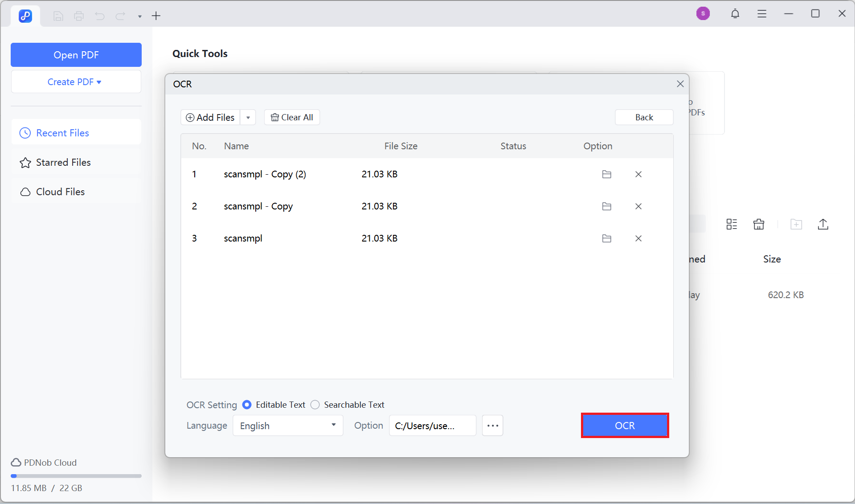Browse output path with three-dots button
Screen dimensions: 855x504
pos(492,426)
